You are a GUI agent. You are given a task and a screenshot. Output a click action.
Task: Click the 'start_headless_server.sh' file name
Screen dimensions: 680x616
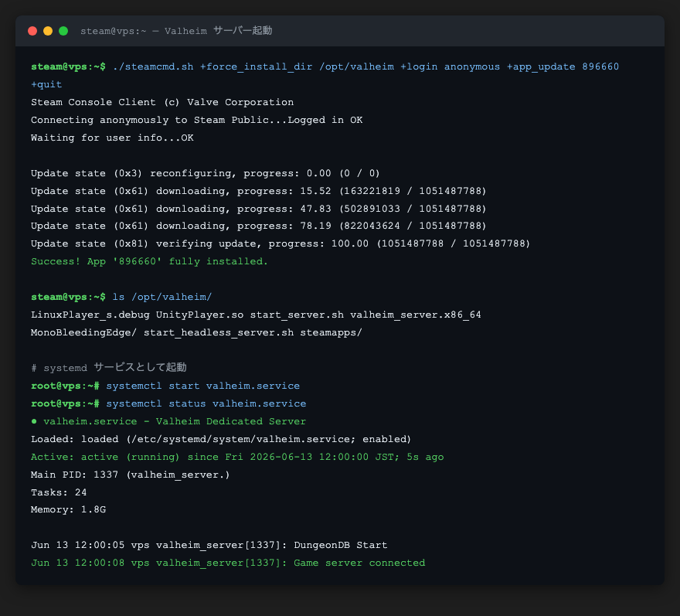219,332
